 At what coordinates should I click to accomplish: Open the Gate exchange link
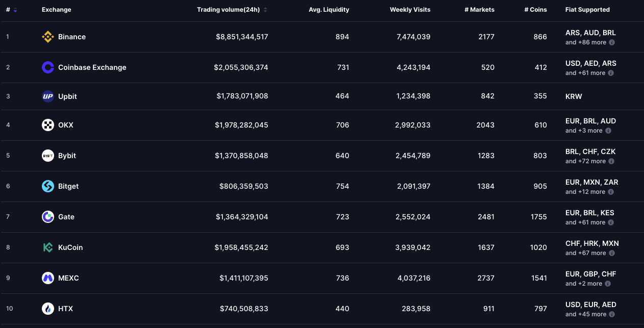click(66, 217)
